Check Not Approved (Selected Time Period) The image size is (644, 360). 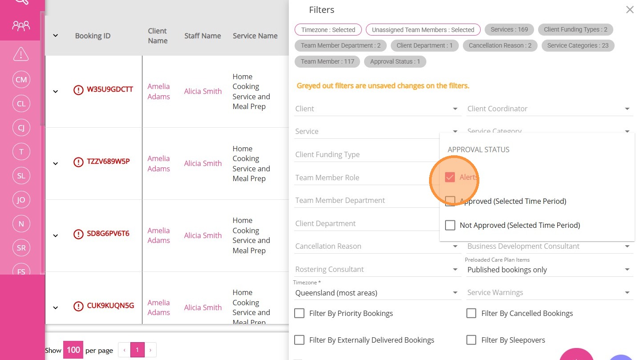click(x=450, y=225)
